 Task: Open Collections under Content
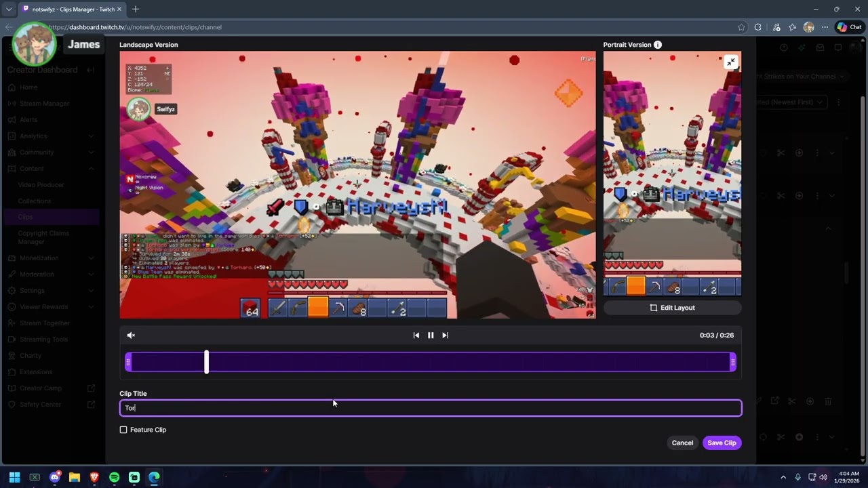pos(35,201)
